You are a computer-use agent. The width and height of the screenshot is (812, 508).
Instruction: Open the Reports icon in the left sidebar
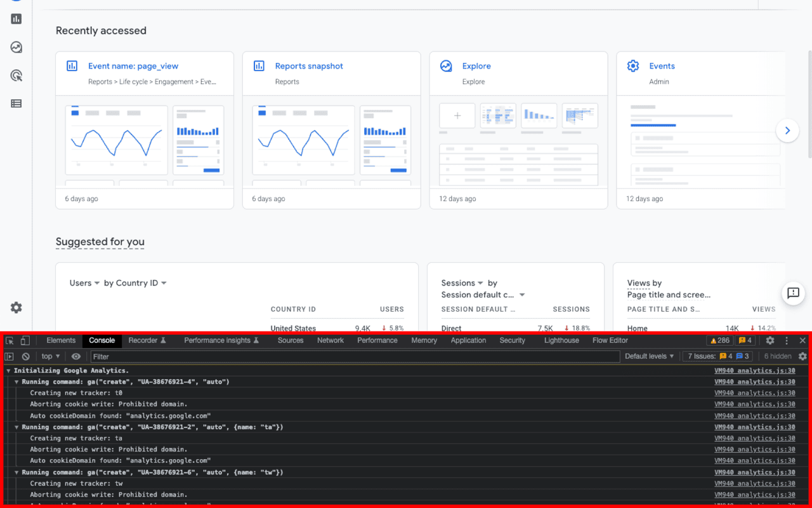(x=16, y=18)
